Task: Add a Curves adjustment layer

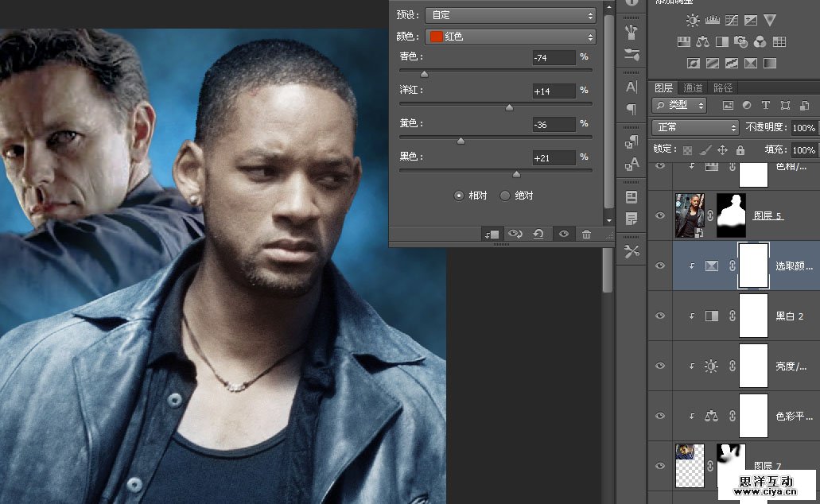Action: 731,21
